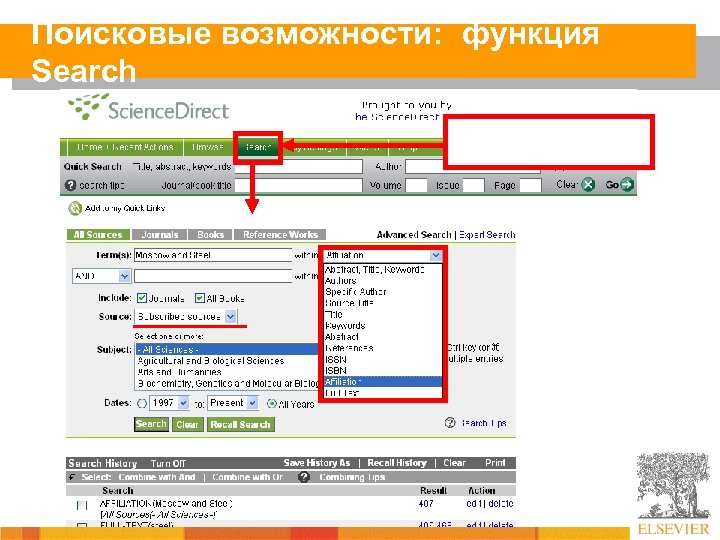
Task: Click the Combining Tips help icon
Action: [x=304, y=477]
